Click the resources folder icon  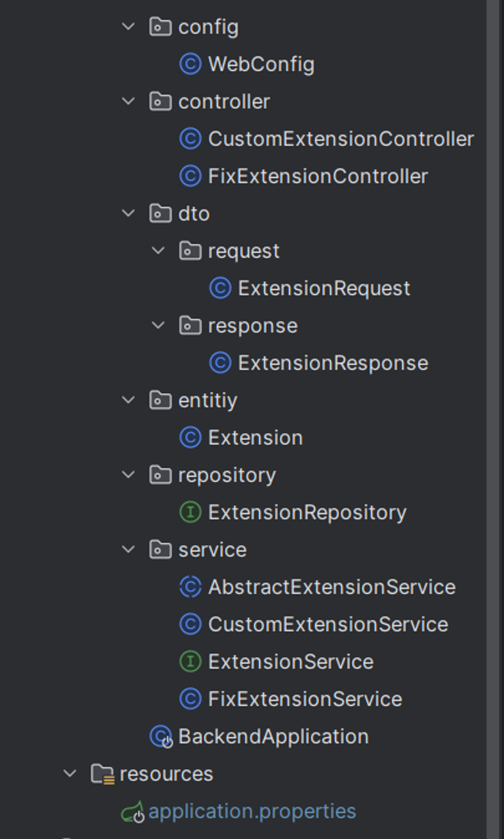click(x=102, y=774)
